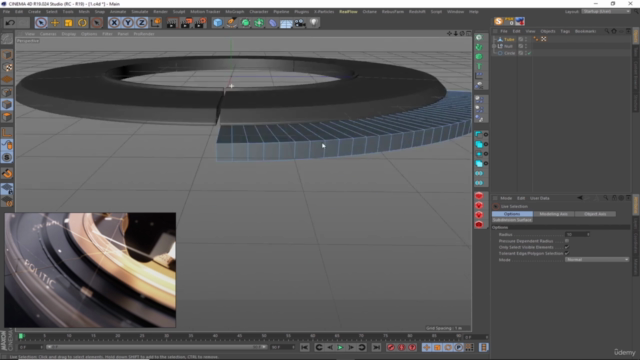
Task: Toggle Tolerant Edge/Polygon Selection
Action: click(x=567, y=253)
